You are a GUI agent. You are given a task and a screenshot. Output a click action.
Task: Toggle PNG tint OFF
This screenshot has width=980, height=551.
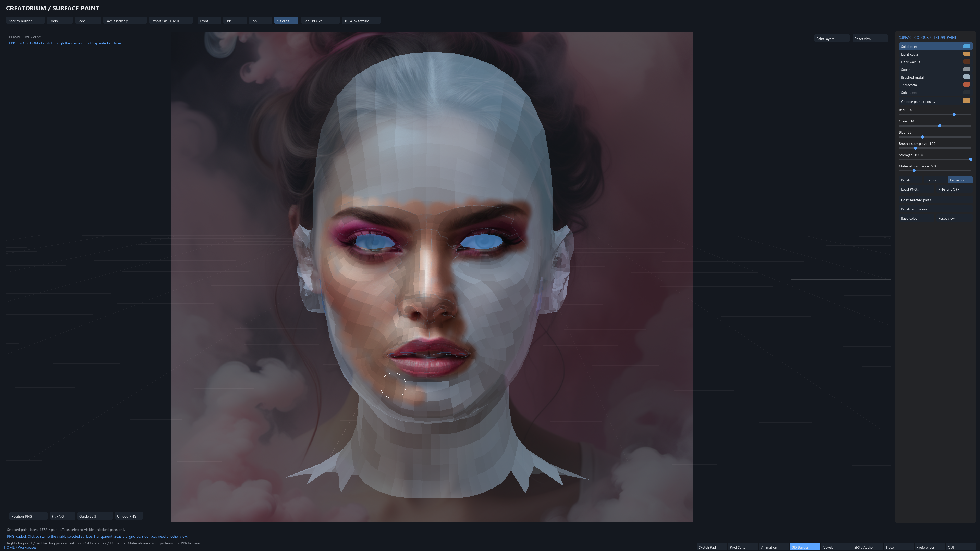(954, 189)
